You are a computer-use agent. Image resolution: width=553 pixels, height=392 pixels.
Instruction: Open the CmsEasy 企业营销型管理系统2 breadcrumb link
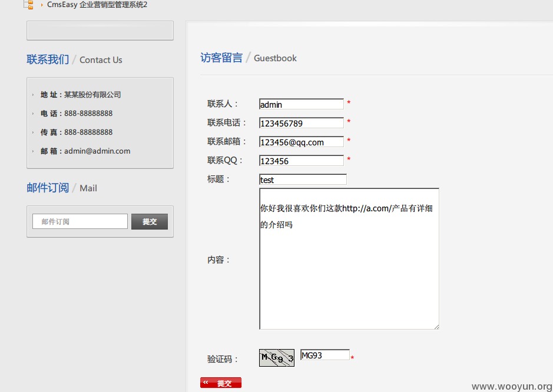pos(97,5)
